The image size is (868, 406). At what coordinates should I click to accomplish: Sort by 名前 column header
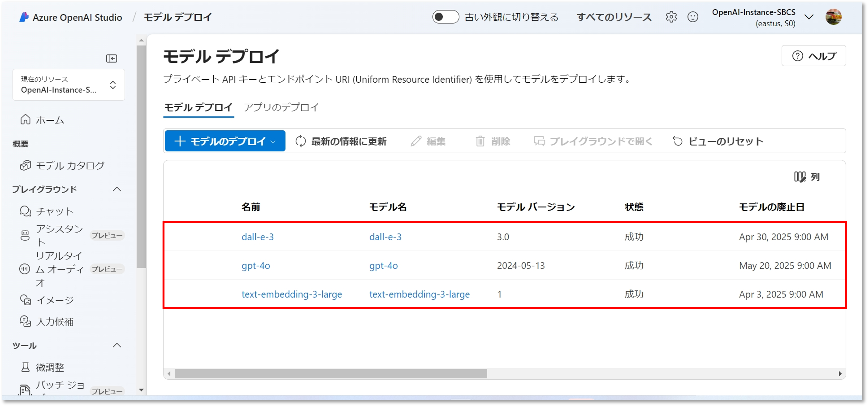pyautogui.click(x=251, y=207)
